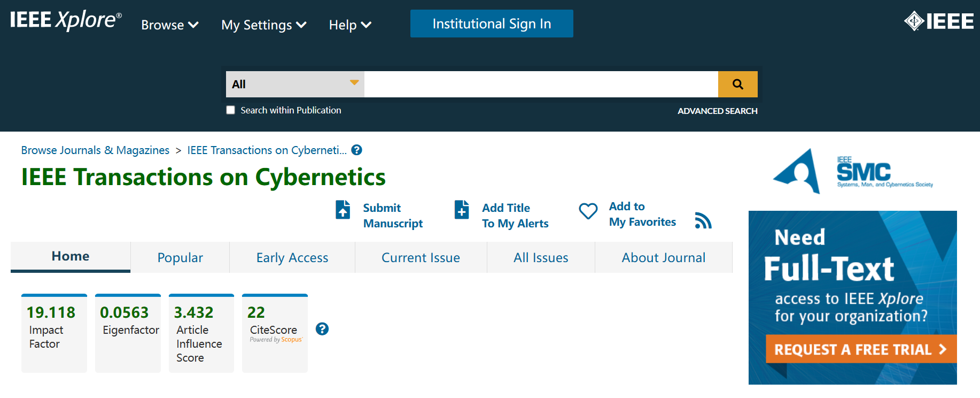This screenshot has height=398, width=980.
Task: Click the IEEE Xplore logo
Action: point(66,20)
